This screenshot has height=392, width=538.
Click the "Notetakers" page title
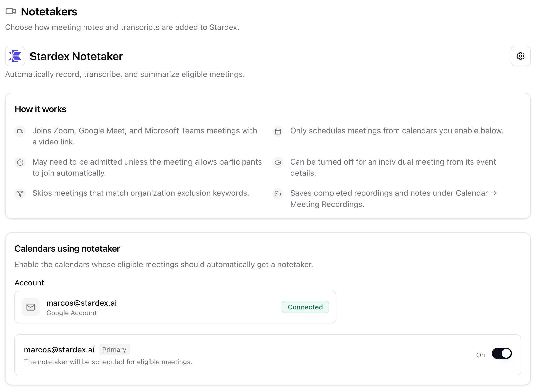[x=49, y=12]
